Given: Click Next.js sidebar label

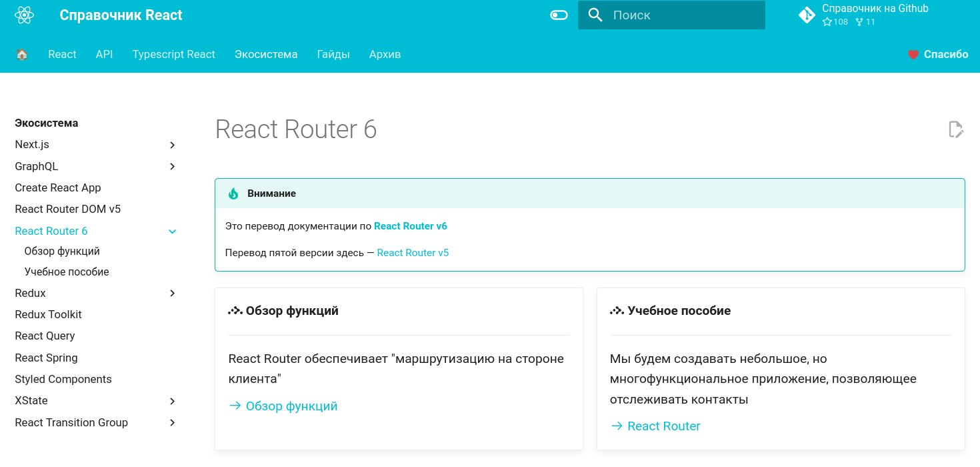Looking at the screenshot, I should point(32,144).
